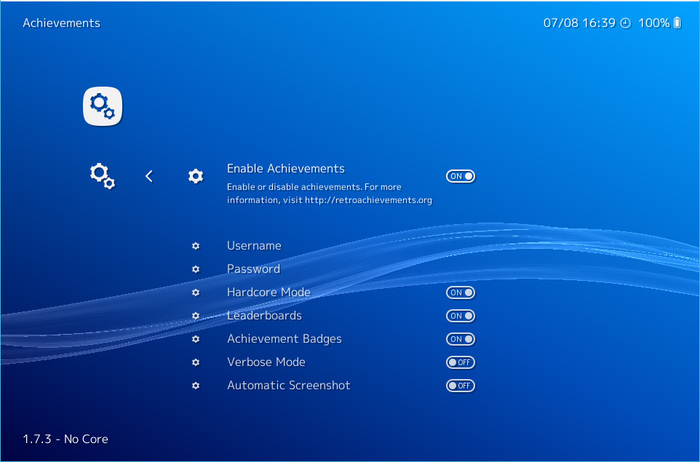Select the Username menu entry
This screenshot has width=700, height=462.
click(254, 246)
